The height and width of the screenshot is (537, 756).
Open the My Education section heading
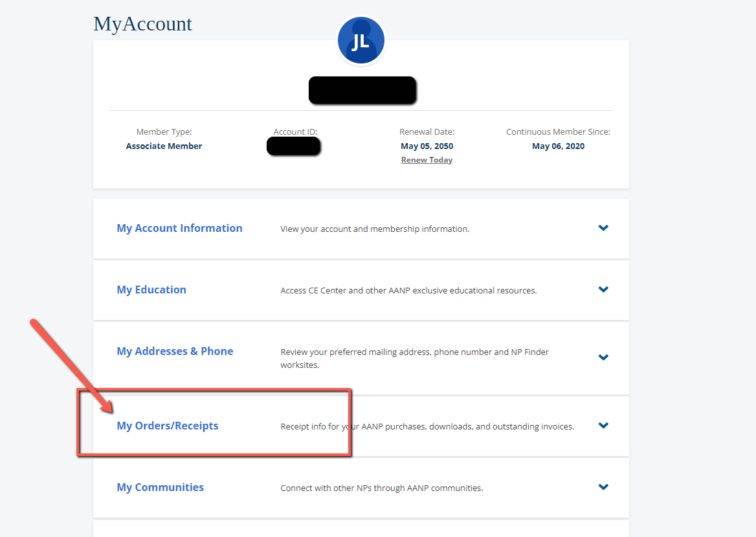click(x=151, y=290)
